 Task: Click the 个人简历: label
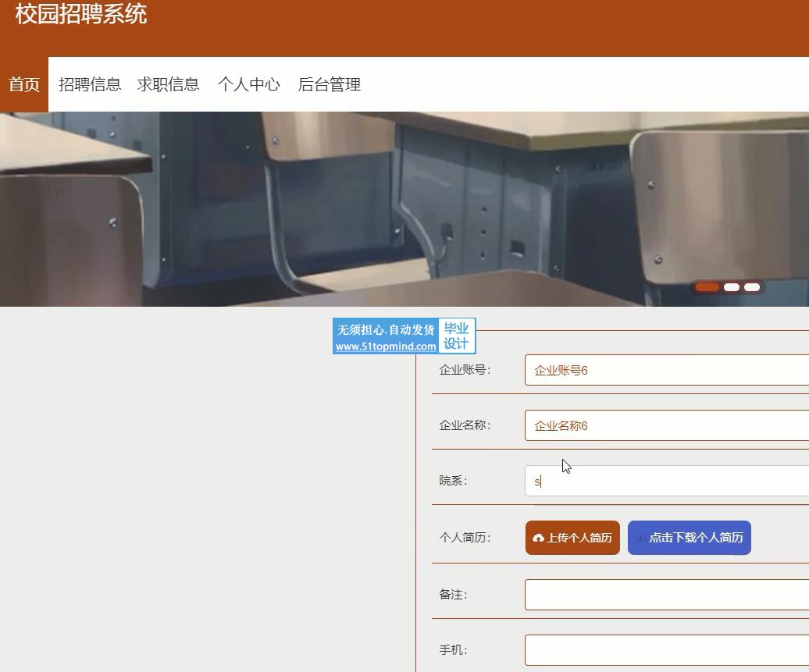coord(465,538)
